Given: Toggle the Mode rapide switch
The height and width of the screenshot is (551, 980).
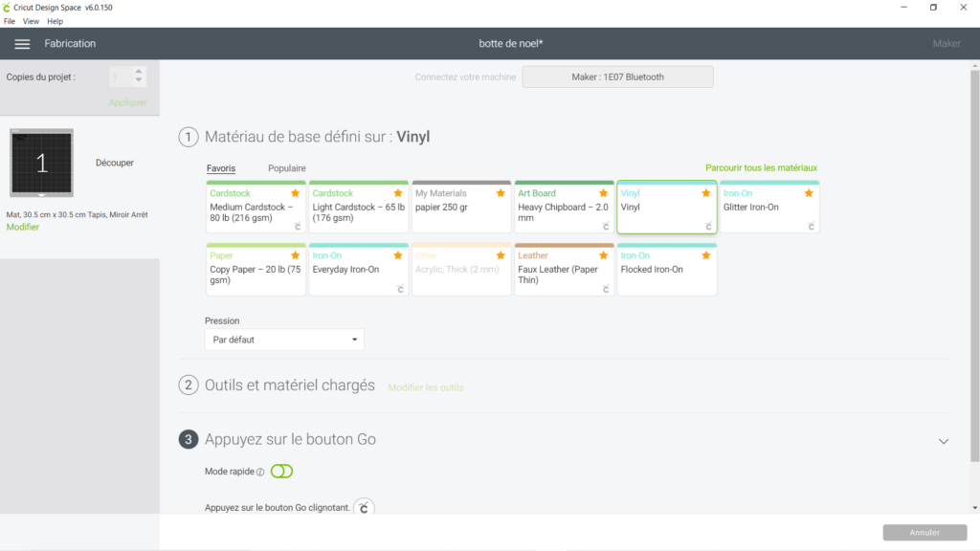Looking at the screenshot, I should click(x=282, y=471).
